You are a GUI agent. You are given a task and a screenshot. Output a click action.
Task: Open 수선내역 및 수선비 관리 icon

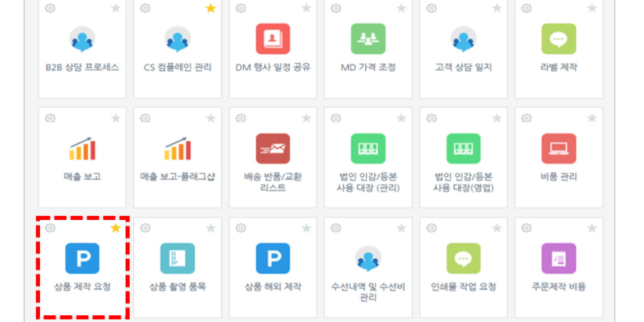coord(368,259)
